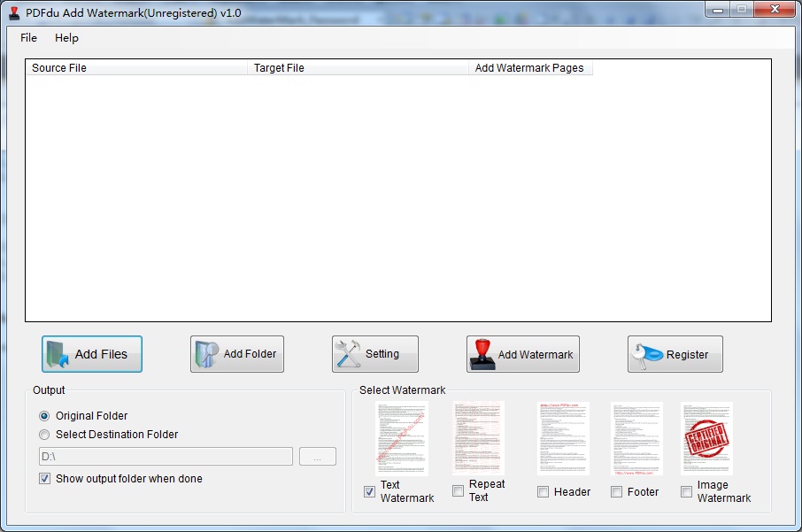
Task: Enable the Header checkbox
Action: (544, 492)
